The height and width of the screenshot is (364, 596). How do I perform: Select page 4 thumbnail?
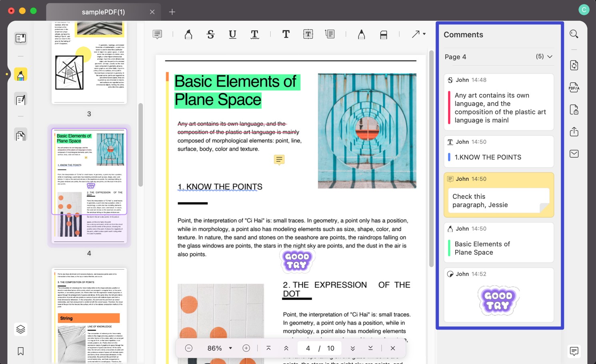[x=89, y=186]
